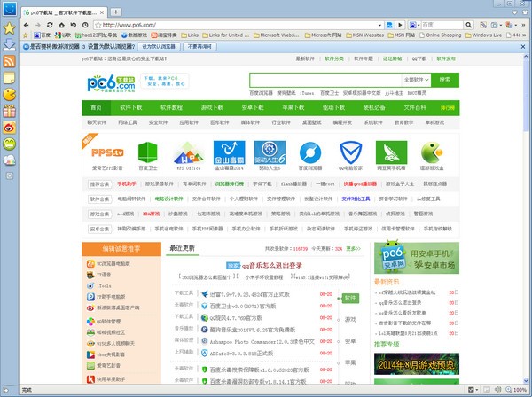Open the PPS.tv software icon
This screenshot has height=397, width=532.
pyautogui.click(x=107, y=152)
